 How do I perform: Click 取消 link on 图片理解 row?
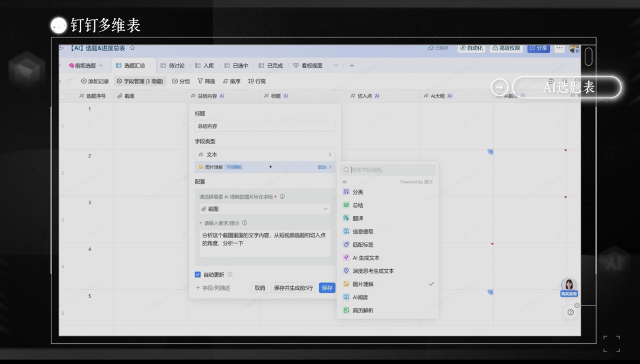click(322, 167)
